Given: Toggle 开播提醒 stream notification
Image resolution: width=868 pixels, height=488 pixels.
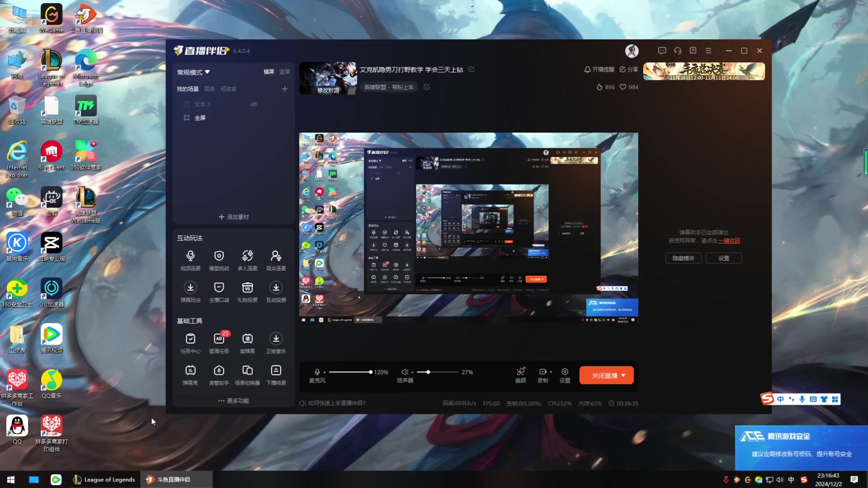Looking at the screenshot, I should [x=599, y=69].
